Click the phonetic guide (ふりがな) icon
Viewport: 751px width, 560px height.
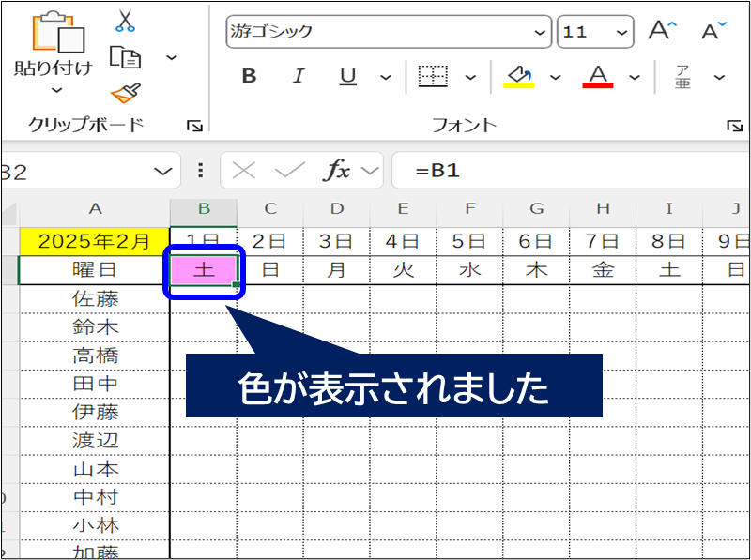pyautogui.click(x=683, y=77)
